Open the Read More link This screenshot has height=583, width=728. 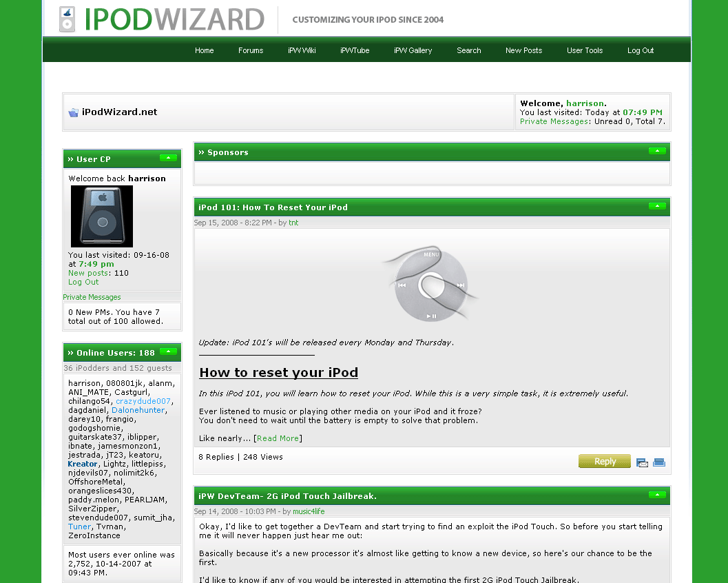click(x=278, y=438)
